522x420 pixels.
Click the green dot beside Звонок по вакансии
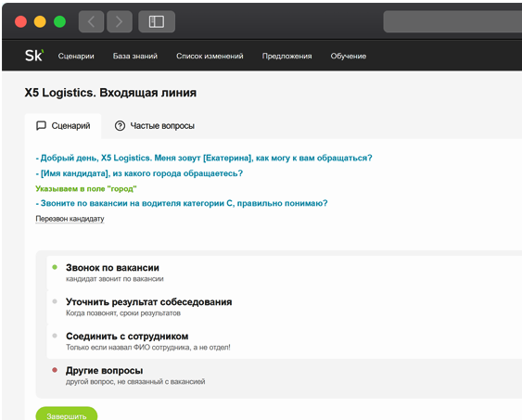(x=55, y=267)
